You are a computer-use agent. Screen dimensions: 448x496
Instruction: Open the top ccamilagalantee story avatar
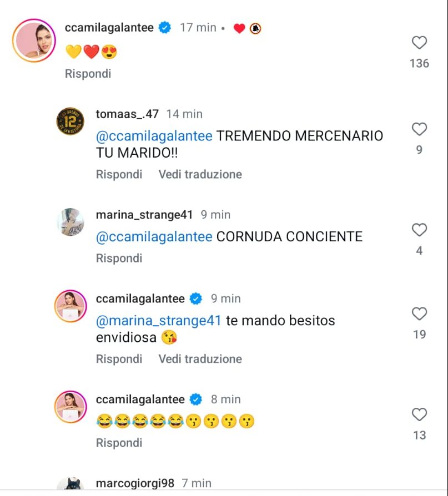click(x=34, y=41)
